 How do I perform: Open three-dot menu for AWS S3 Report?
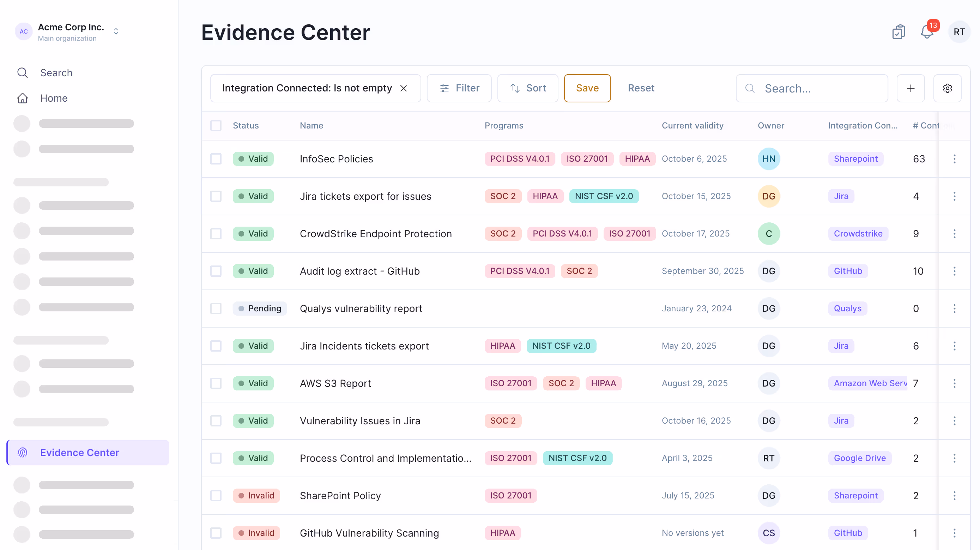[x=954, y=383]
